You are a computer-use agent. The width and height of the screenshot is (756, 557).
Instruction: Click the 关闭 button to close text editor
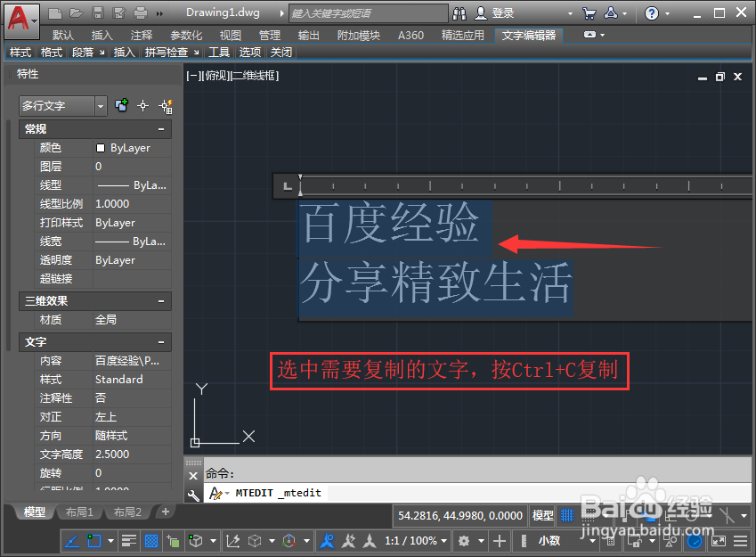pyautogui.click(x=281, y=52)
